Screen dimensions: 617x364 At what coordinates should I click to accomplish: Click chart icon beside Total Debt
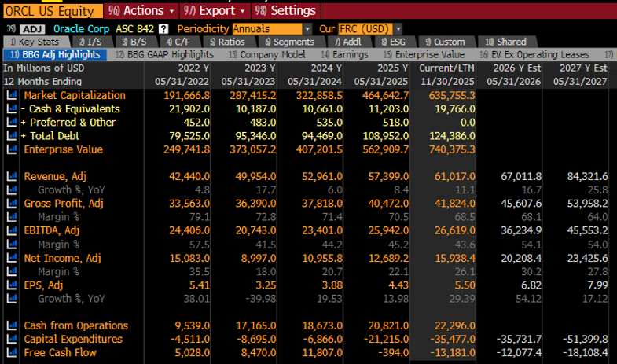(11, 136)
